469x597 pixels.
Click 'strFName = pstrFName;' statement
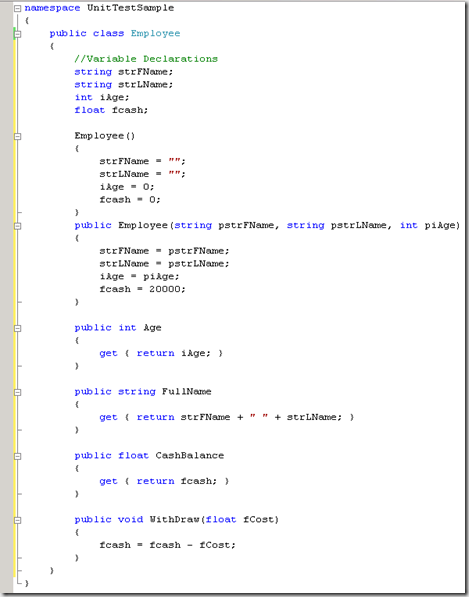(164, 251)
